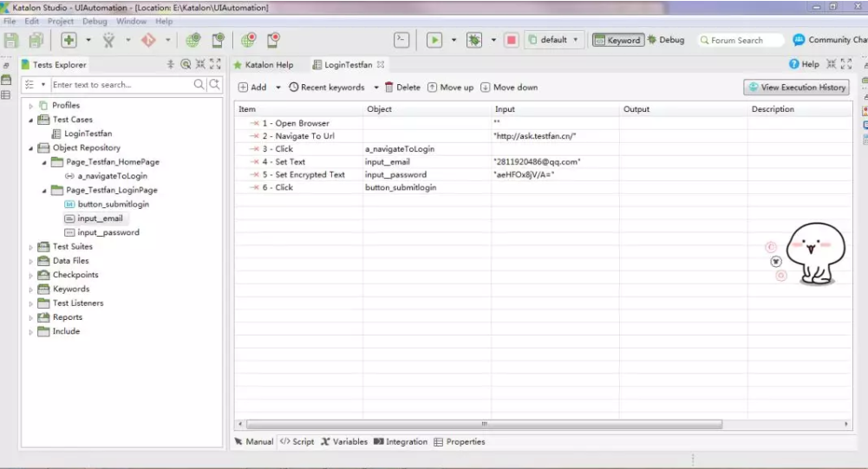Click the Move down button
This screenshot has height=469, width=868.
pyautogui.click(x=509, y=88)
